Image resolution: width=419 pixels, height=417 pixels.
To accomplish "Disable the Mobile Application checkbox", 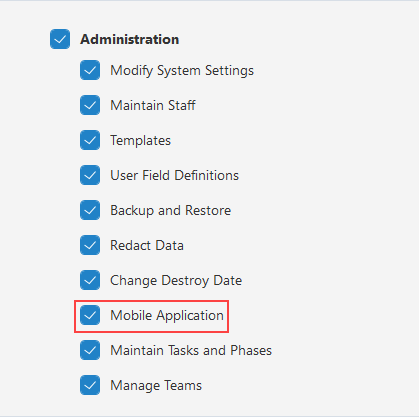I will pyautogui.click(x=90, y=315).
